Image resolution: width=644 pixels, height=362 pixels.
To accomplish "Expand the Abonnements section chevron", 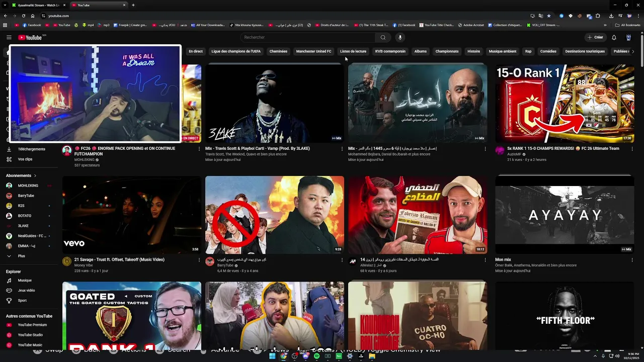I will (x=35, y=175).
